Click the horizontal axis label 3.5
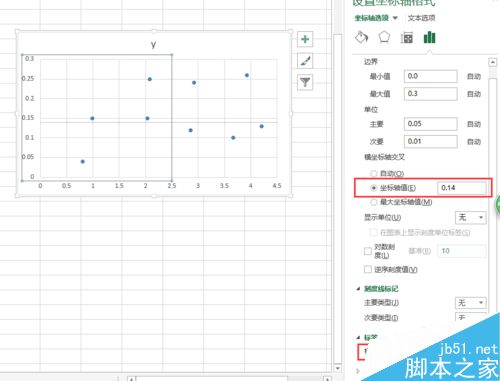Screen dimensions: 500x381 pos(224,186)
